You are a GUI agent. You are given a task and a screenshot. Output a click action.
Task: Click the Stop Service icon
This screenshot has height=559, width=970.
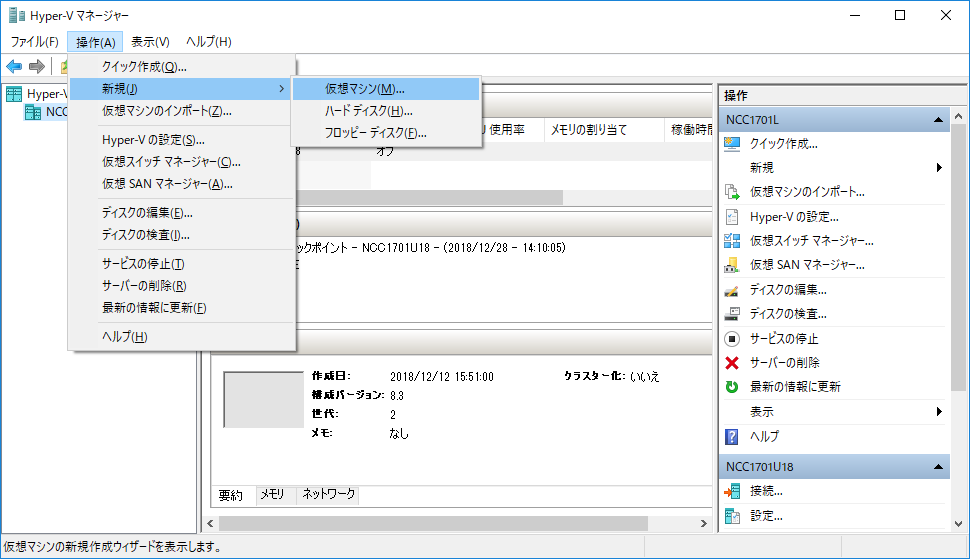(x=732, y=338)
